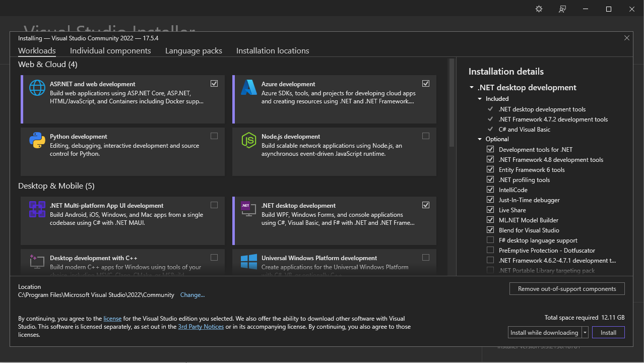Click the Desktop & Mobile (5) heading
This screenshot has width=644, height=363.
coord(56,186)
